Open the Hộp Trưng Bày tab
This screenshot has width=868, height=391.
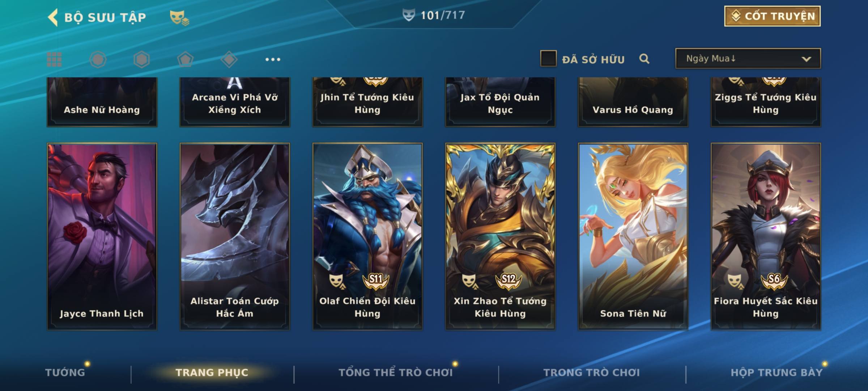[776, 372]
